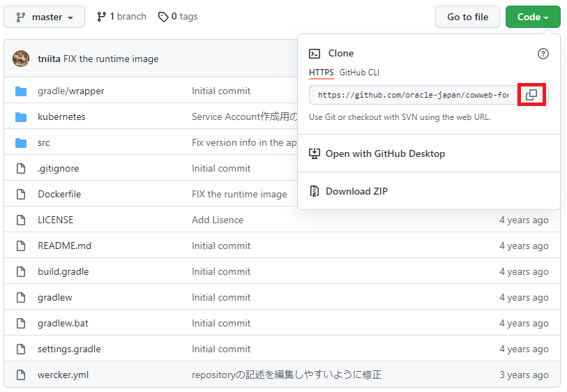Open the master branch dropdown
Viewport: 567px width, 392px height.
[x=45, y=17]
